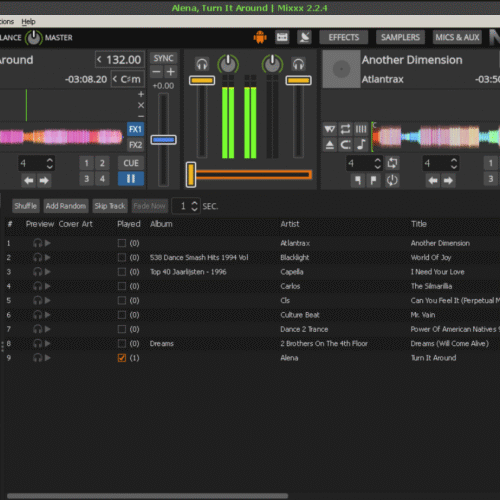Show the MICS & AUX panel

(457, 37)
